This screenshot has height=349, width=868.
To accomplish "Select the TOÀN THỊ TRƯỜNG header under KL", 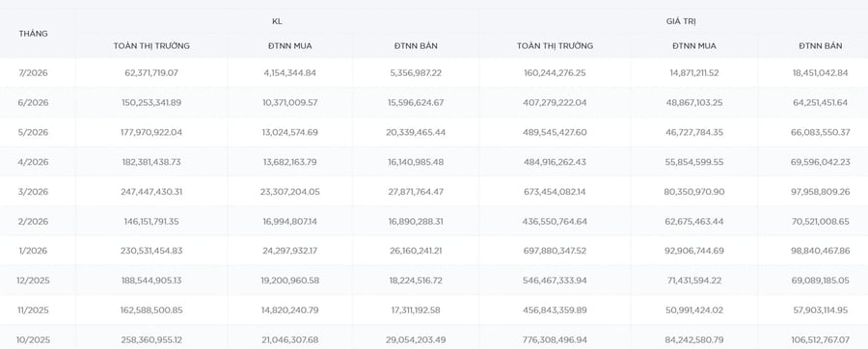I will pyautogui.click(x=151, y=46).
